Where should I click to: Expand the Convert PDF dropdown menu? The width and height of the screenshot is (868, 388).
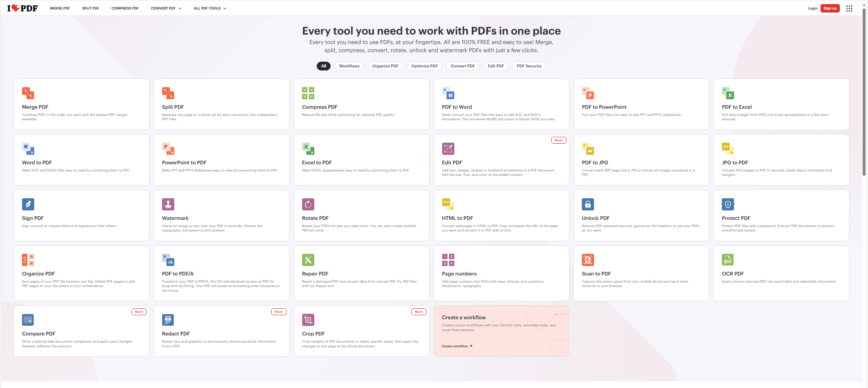(x=166, y=8)
